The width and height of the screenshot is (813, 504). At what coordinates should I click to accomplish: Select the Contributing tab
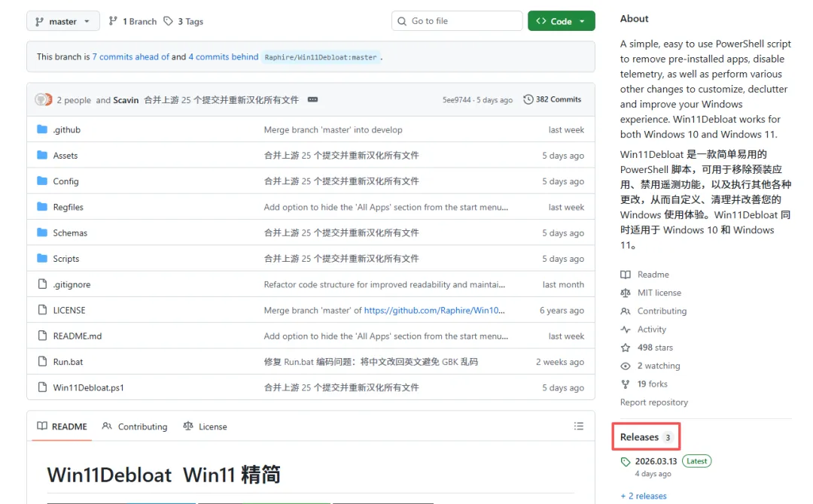click(x=135, y=427)
